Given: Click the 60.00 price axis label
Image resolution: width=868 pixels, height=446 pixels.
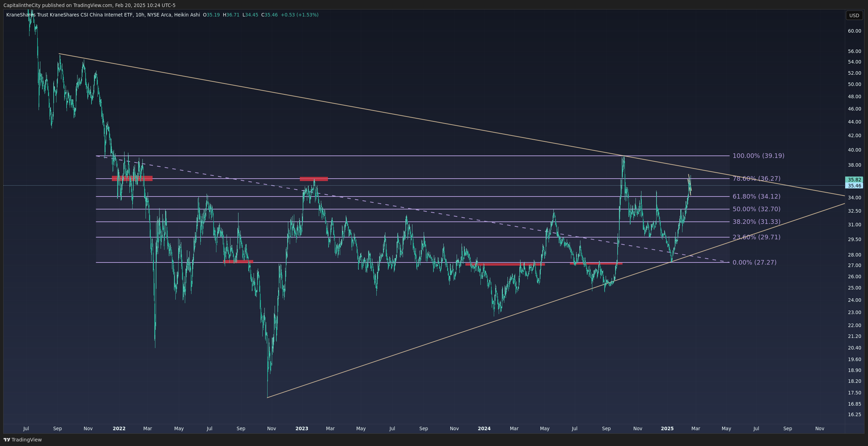Looking at the screenshot, I should point(854,31).
